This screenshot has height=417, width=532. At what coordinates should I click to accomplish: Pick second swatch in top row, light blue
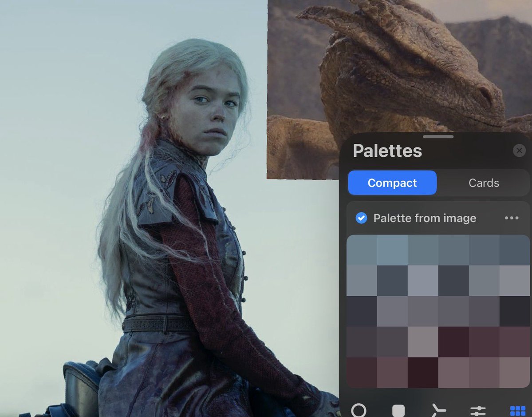[x=392, y=250]
